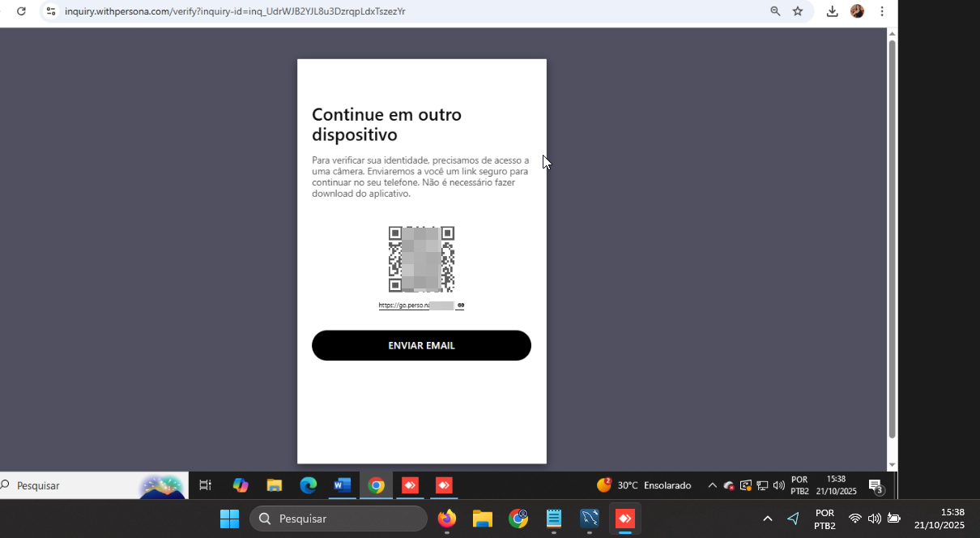The height and width of the screenshot is (538, 980).
Task: Open the 30°C Ensolarado weather widget
Action: click(644, 485)
